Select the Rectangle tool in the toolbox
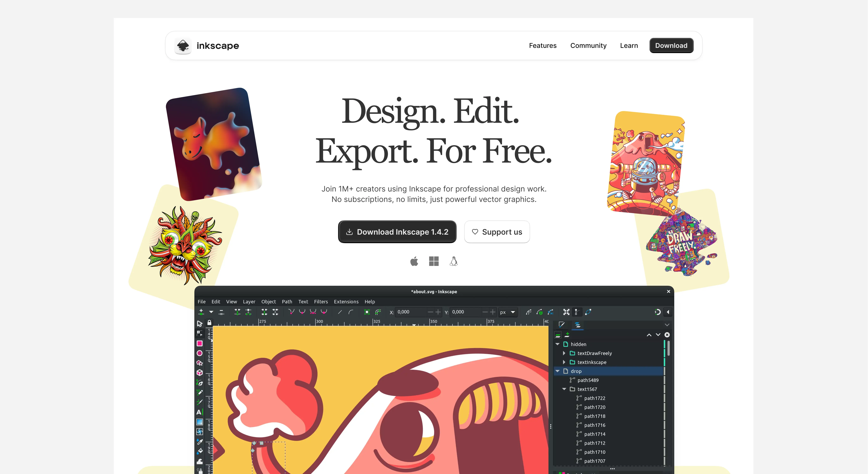Screen dimensions: 868x474 (x=199, y=343)
